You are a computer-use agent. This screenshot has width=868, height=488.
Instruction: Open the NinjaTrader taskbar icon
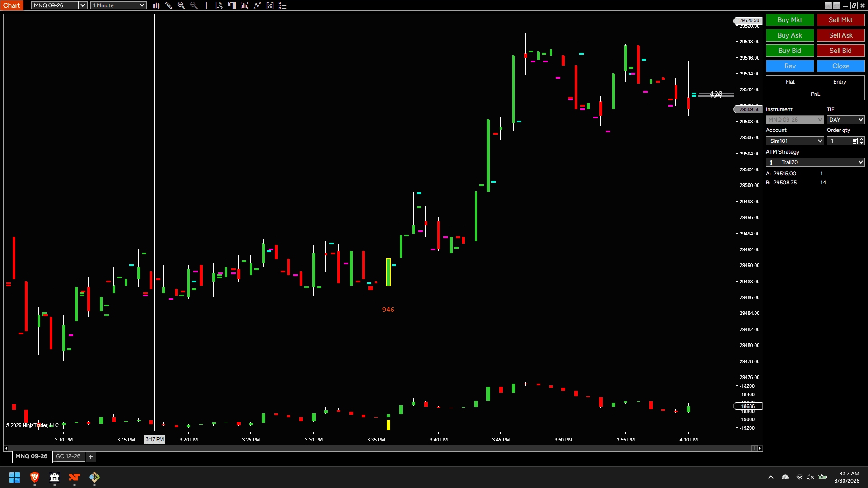75,477
